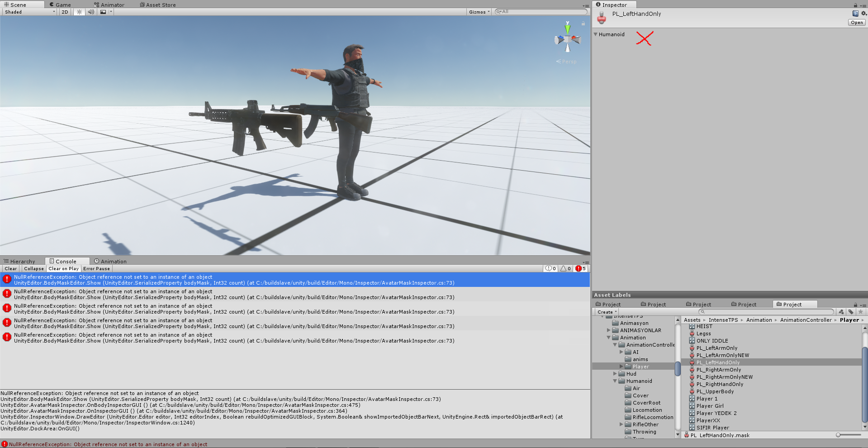Screen dimensions: 868x448
Task: Click the Project panel search field
Action: 766,312
